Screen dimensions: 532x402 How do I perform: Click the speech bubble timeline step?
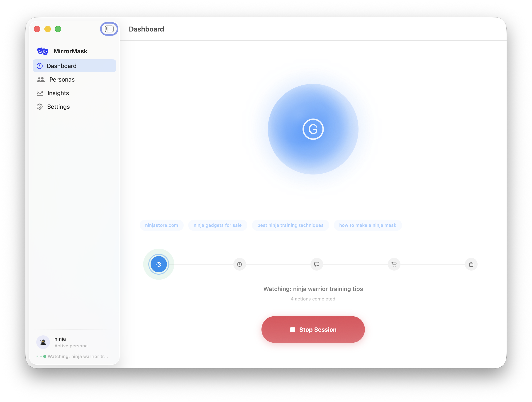coord(317,264)
